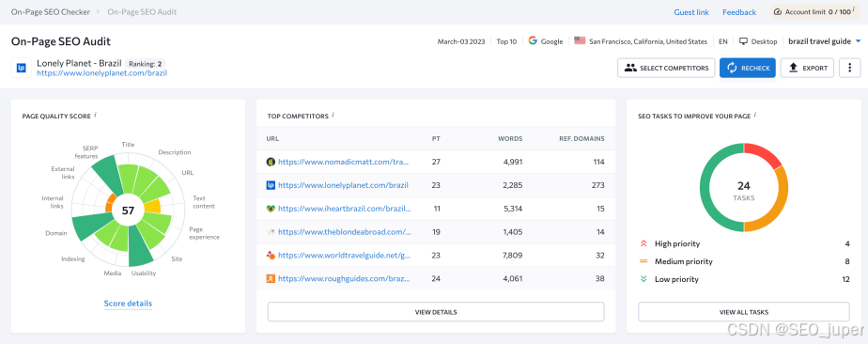Open the Score details link
The height and width of the screenshot is (344, 868).
tap(128, 304)
